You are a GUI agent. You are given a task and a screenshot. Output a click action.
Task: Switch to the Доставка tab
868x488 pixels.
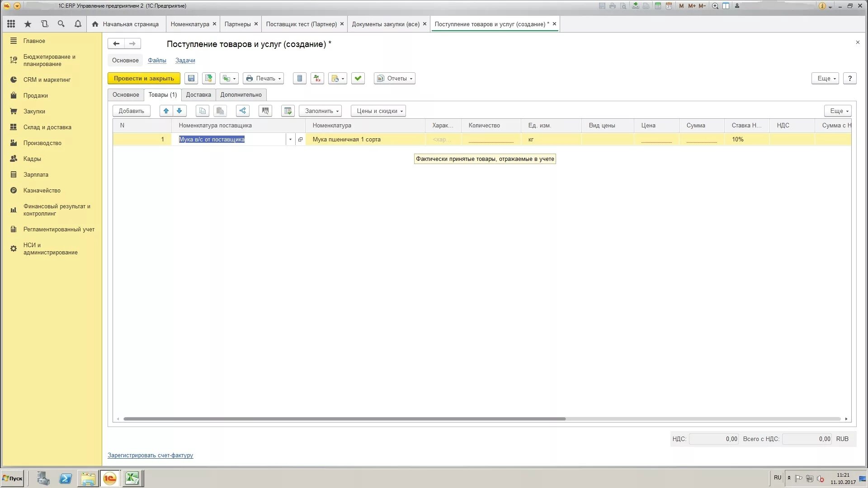(x=198, y=95)
